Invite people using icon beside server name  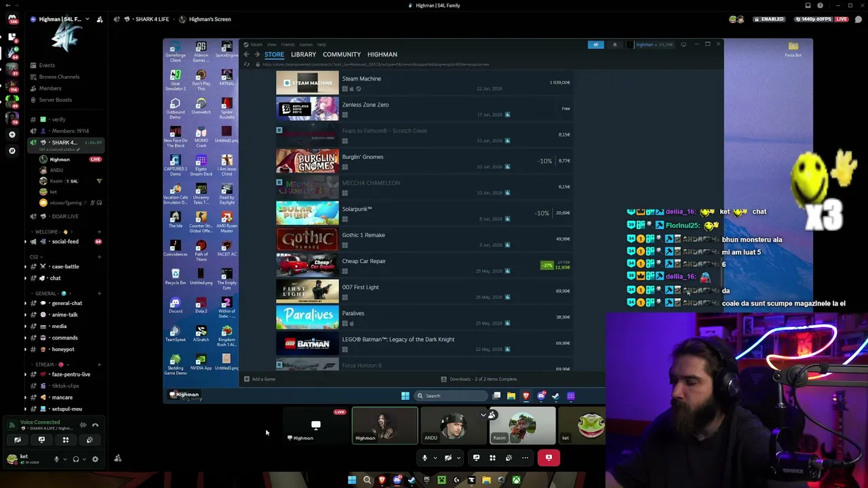click(x=100, y=19)
